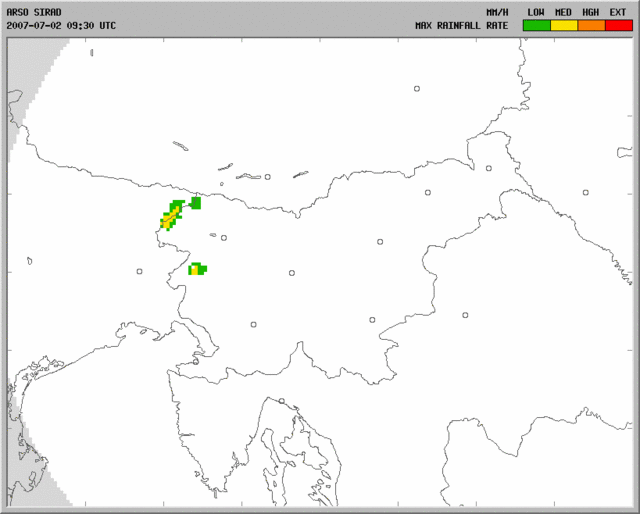
Task: Click the small isolated southern rain cell
Action: [198, 269]
